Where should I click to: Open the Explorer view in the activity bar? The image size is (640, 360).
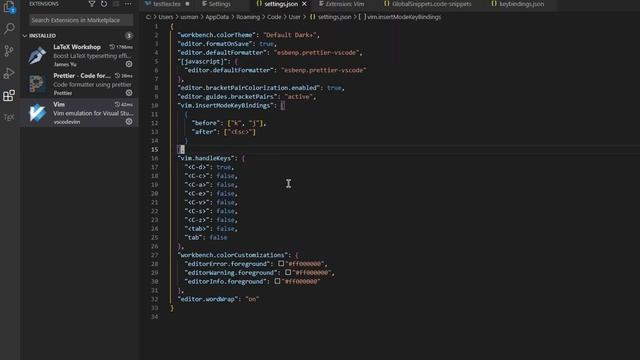point(9,7)
